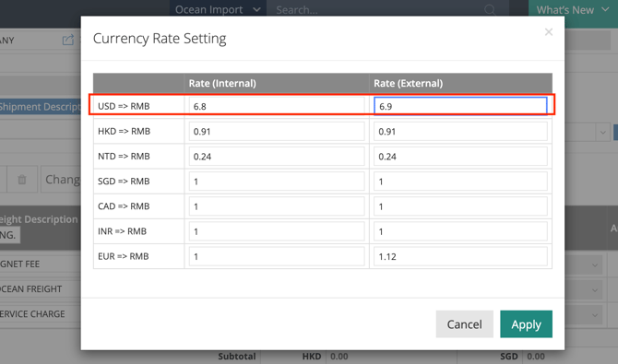Edit CAD to RMB internal rate field
The height and width of the screenshot is (364, 618).
click(277, 206)
